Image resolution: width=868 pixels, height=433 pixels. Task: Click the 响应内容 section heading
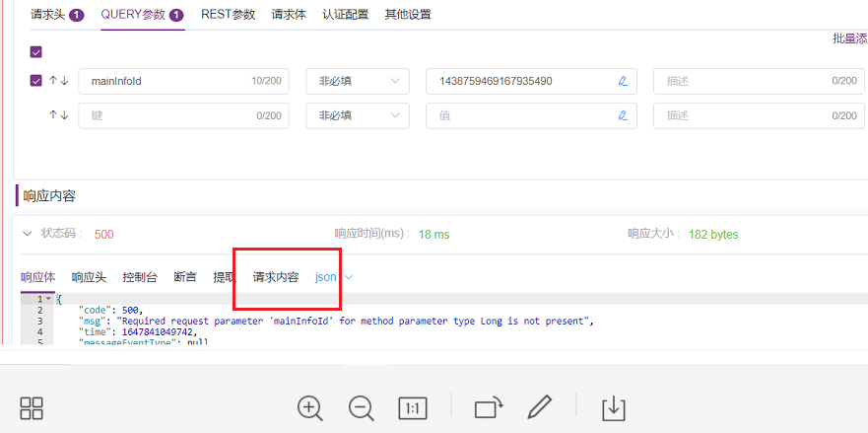tap(49, 195)
